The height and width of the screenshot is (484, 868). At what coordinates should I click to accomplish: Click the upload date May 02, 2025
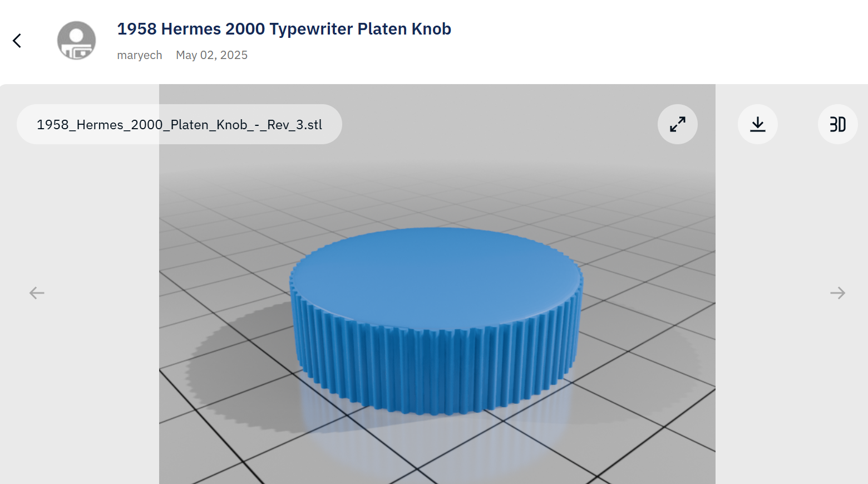tap(211, 55)
